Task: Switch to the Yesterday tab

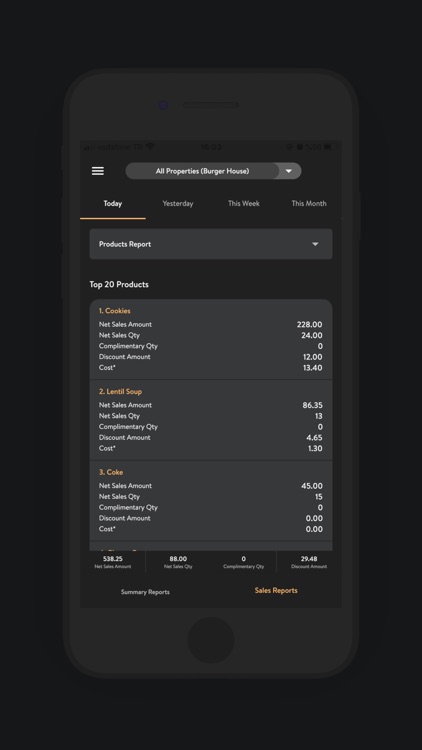Action: coord(178,204)
